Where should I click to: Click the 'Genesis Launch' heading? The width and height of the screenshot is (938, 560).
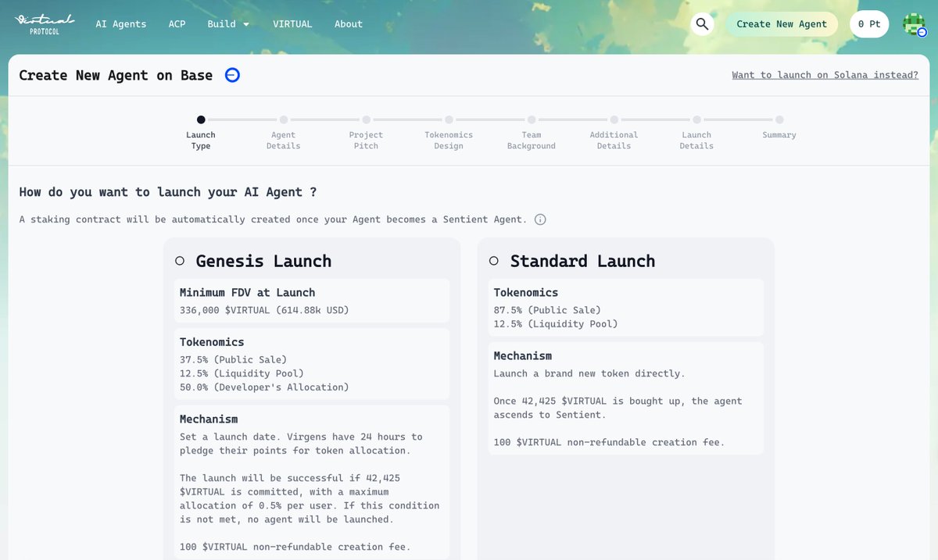[x=263, y=261]
